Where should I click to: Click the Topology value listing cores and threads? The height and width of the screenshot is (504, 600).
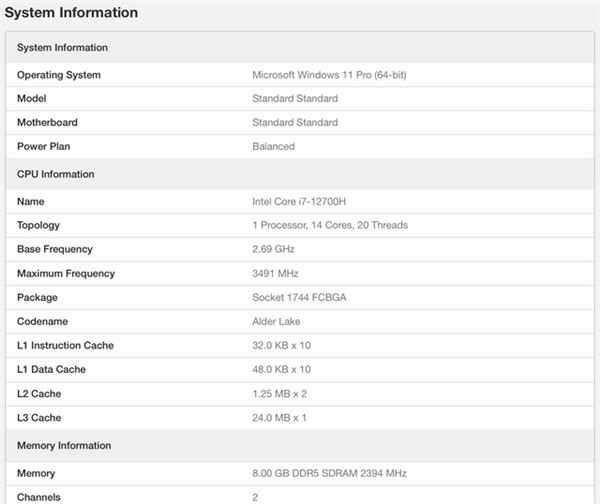[330, 225]
